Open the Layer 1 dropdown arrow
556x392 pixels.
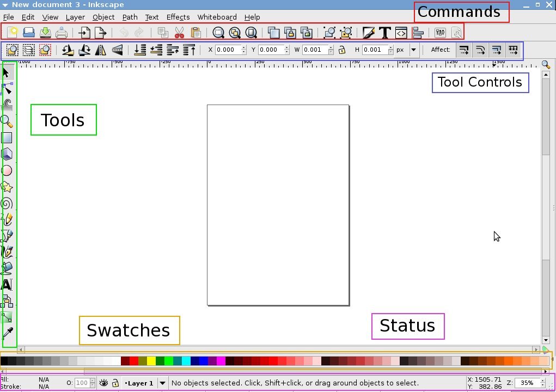(162, 383)
